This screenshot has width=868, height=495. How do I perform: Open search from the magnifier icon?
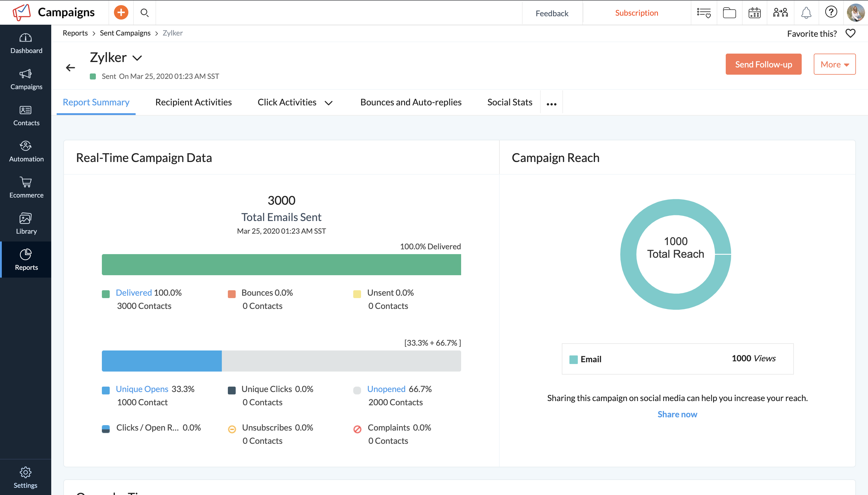coord(144,13)
